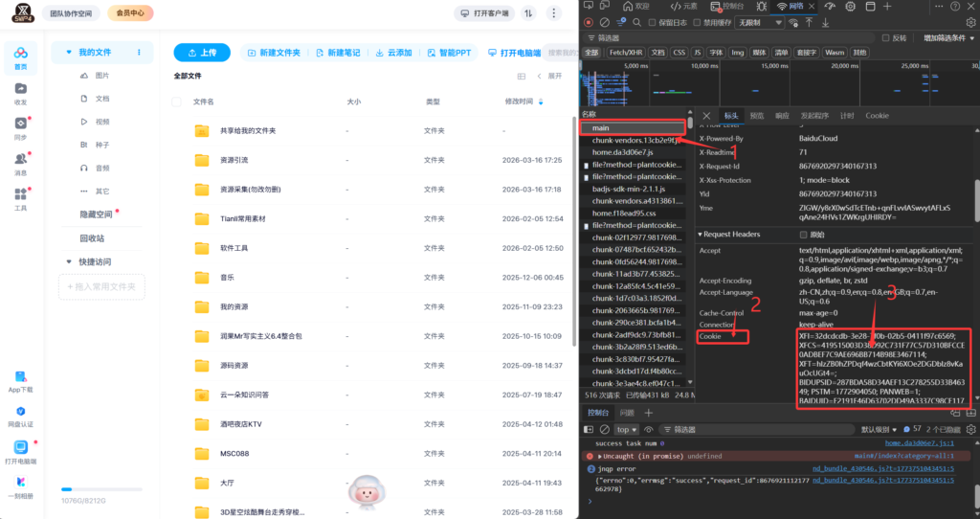Tick the select-all checkbox beside 文件名
This screenshot has height=519, width=980.
[x=176, y=102]
